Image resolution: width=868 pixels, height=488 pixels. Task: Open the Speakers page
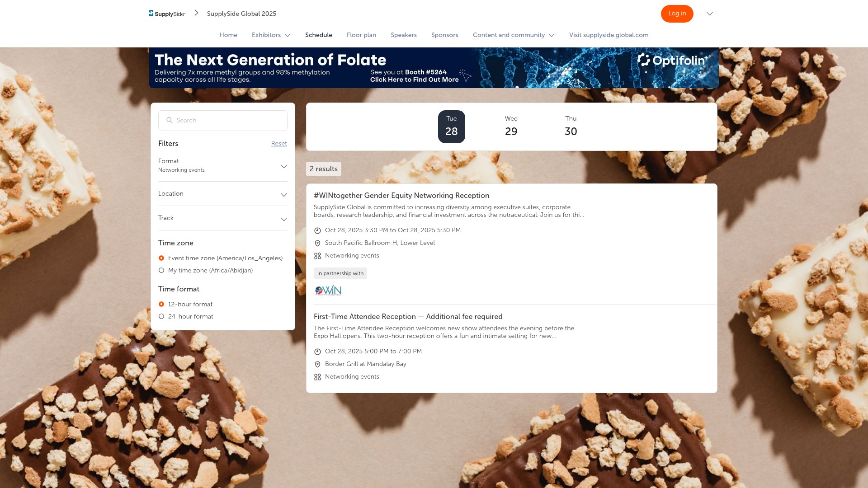[x=404, y=35]
